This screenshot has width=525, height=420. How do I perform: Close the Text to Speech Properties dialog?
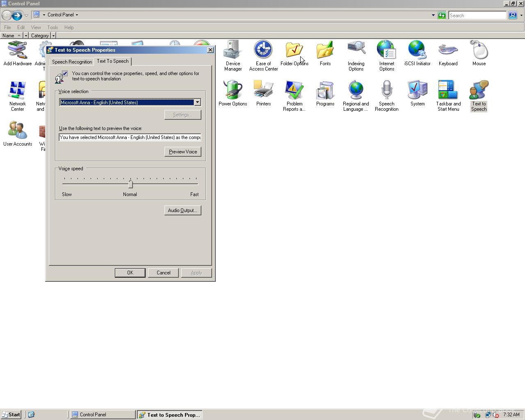(x=210, y=50)
